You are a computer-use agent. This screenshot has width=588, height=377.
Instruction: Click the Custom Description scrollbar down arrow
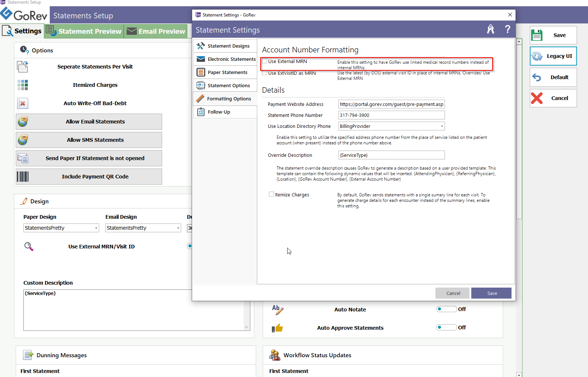(x=246, y=327)
